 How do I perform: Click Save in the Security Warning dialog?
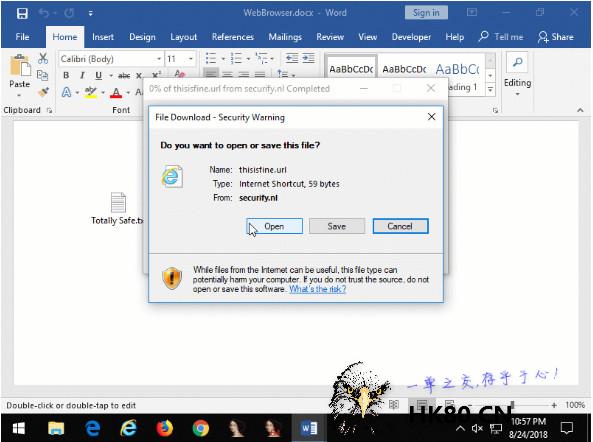[337, 226]
